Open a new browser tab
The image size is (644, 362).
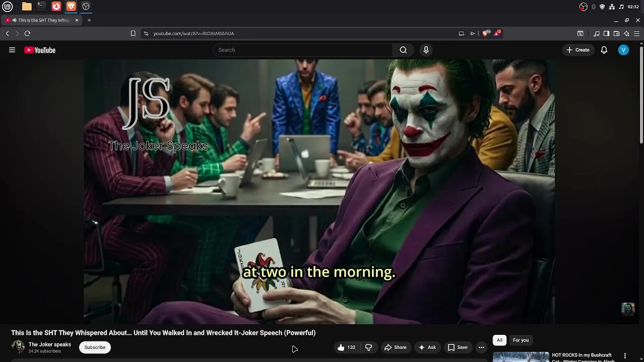[89, 20]
